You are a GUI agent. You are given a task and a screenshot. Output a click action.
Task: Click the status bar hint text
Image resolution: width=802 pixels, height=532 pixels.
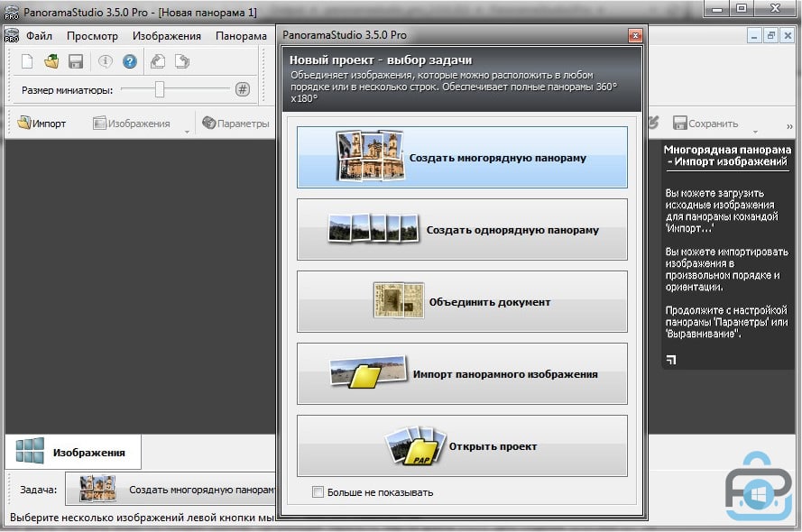point(143,518)
